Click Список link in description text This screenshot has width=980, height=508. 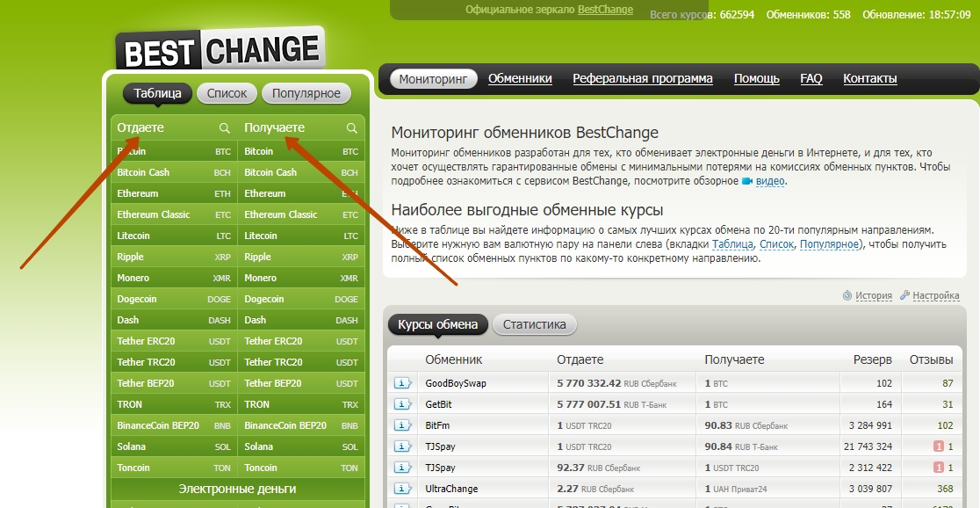tap(777, 244)
